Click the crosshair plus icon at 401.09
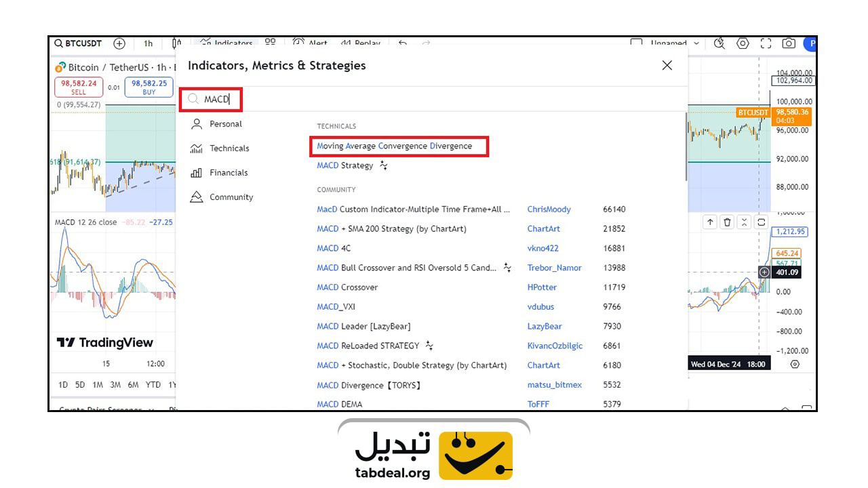 point(764,272)
